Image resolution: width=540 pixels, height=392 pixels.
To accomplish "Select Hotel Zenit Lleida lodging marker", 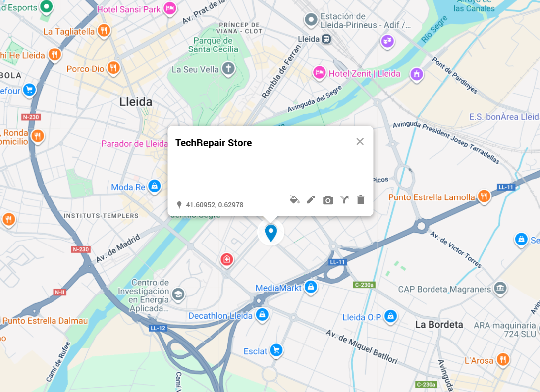I will [x=319, y=73].
